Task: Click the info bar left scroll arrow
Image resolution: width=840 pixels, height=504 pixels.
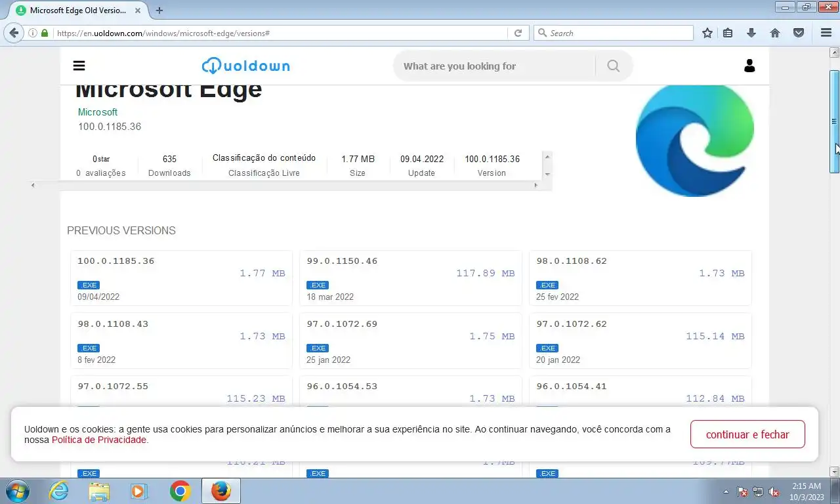Action: [33, 185]
